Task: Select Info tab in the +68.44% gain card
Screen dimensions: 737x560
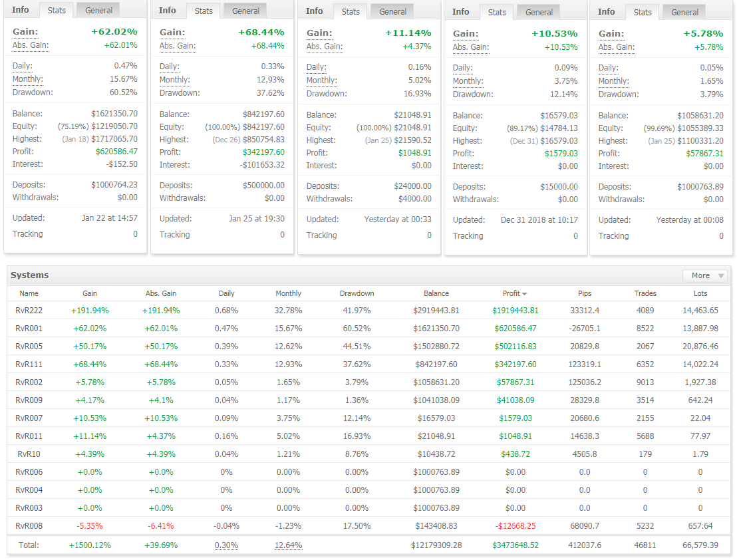Action: click(168, 11)
